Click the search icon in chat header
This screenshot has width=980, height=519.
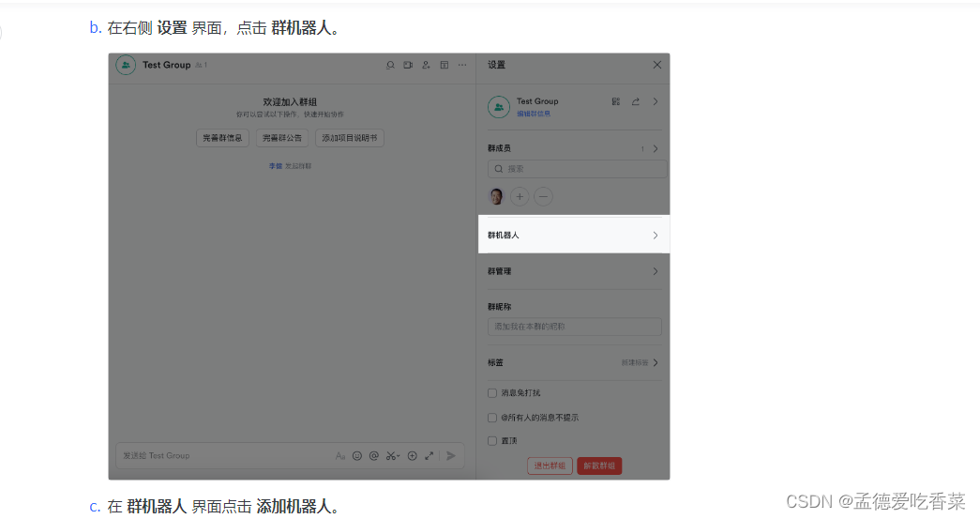[x=390, y=65]
